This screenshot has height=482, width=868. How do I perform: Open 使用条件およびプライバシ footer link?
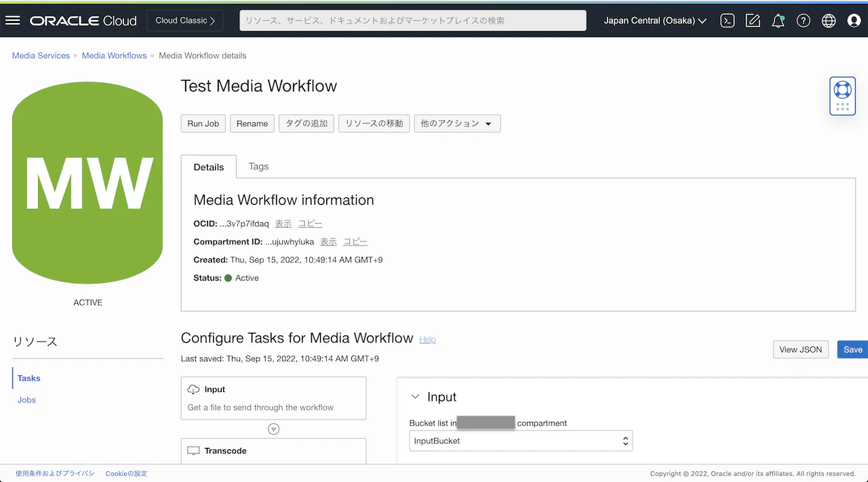[x=55, y=474]
